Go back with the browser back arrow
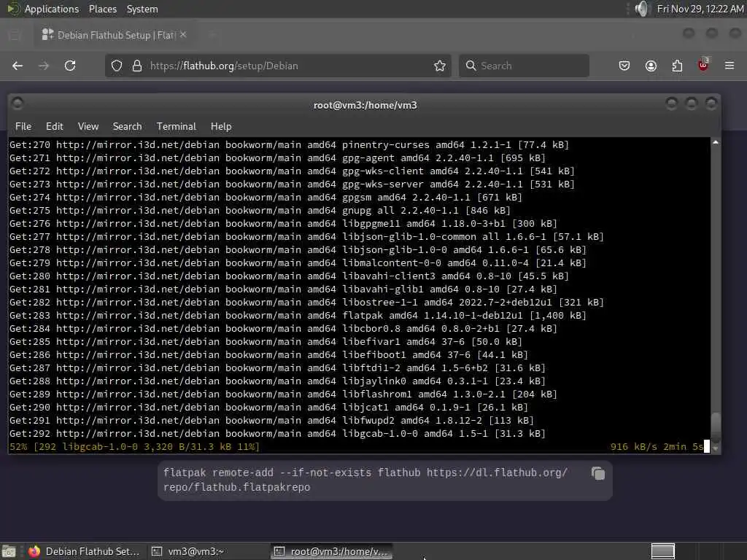Screen dimensions: 747x560 click(x=18, y=66)
